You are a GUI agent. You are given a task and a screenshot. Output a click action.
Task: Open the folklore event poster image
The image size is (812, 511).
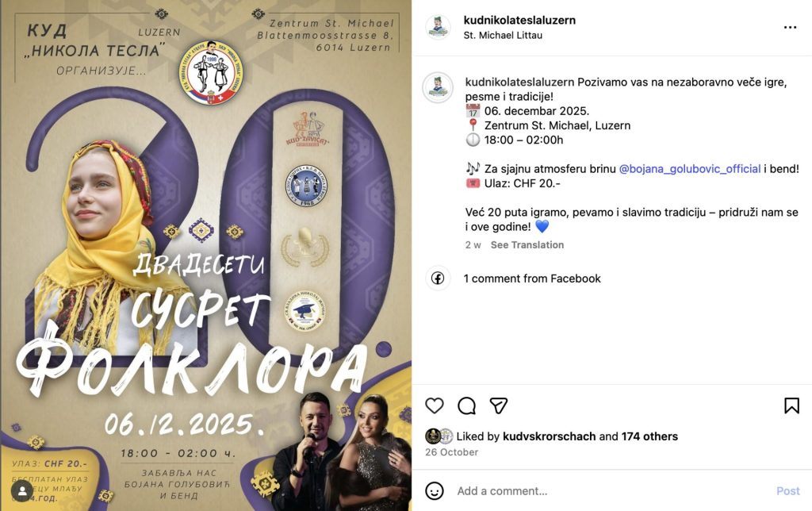pos(206,255)
